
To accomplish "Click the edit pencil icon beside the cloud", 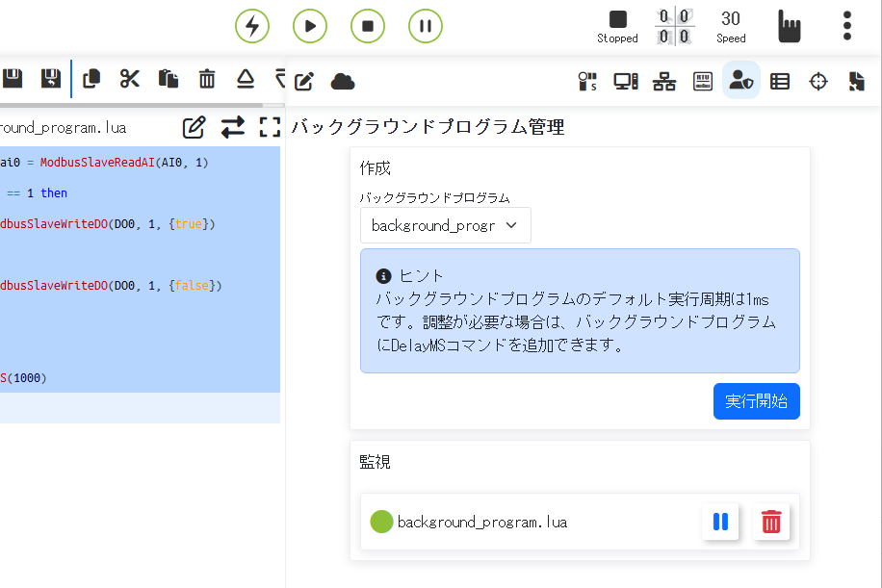I will click(x=303, y=82).
